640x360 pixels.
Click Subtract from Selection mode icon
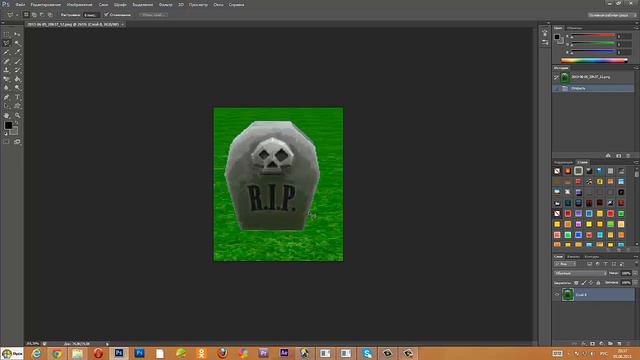click(x=42, y=15)
